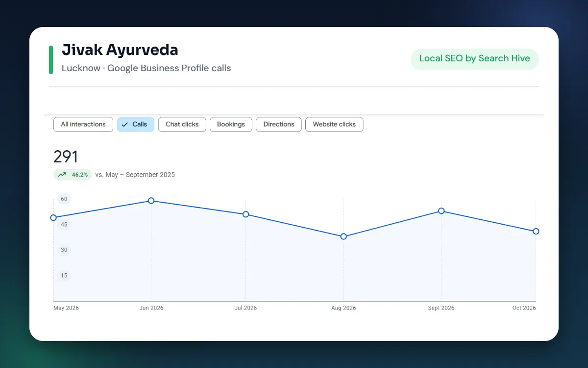Click the vs. May – September 2025 text

coord(135,175)
